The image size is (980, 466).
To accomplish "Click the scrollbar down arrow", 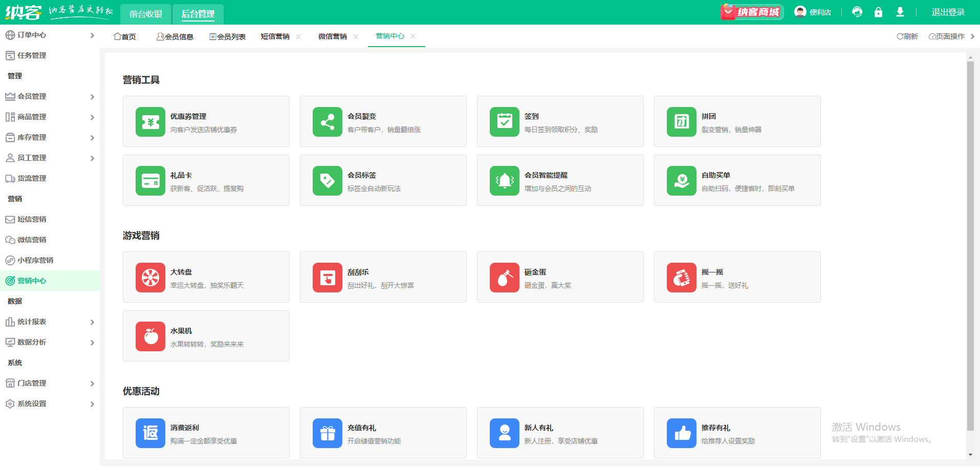I will click(x=970, y=455).
